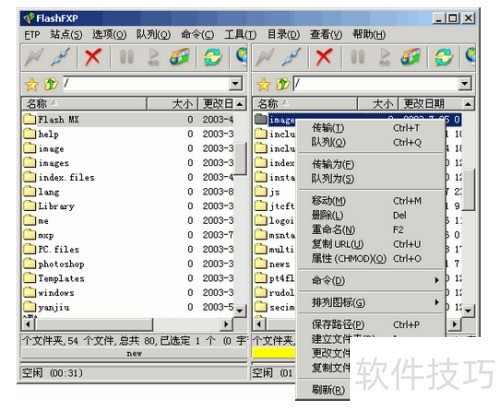Click the right pane red X abort icon

(x=324, y=57)
